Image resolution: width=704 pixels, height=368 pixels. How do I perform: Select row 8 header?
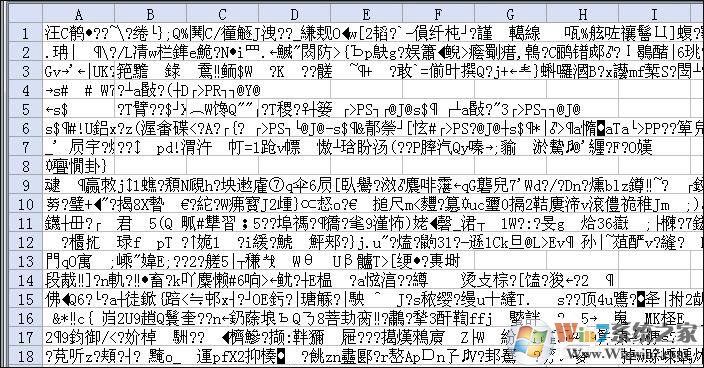click(26, 166)
